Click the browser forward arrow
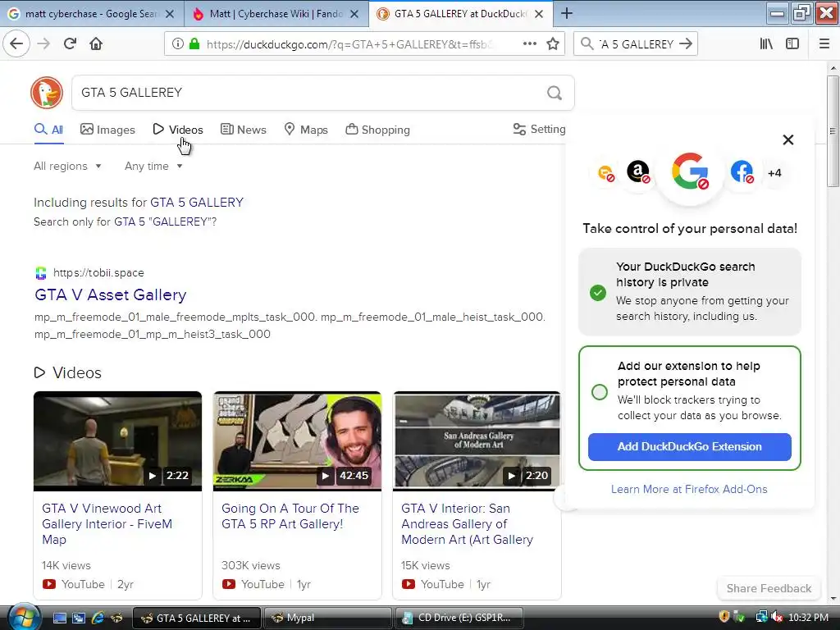Image resolution: width=840 pixels, height=630 pixels. [43, 43]
